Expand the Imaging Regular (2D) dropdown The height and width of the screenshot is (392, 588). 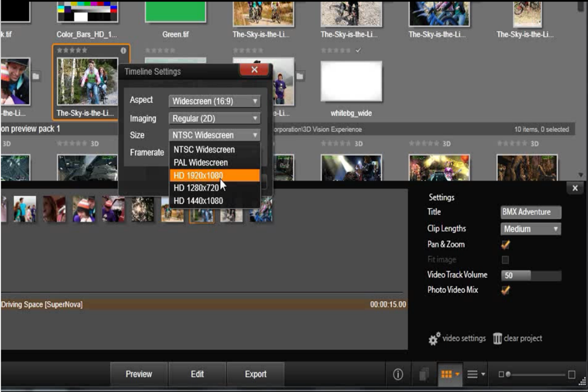click(x=214, y=118)
